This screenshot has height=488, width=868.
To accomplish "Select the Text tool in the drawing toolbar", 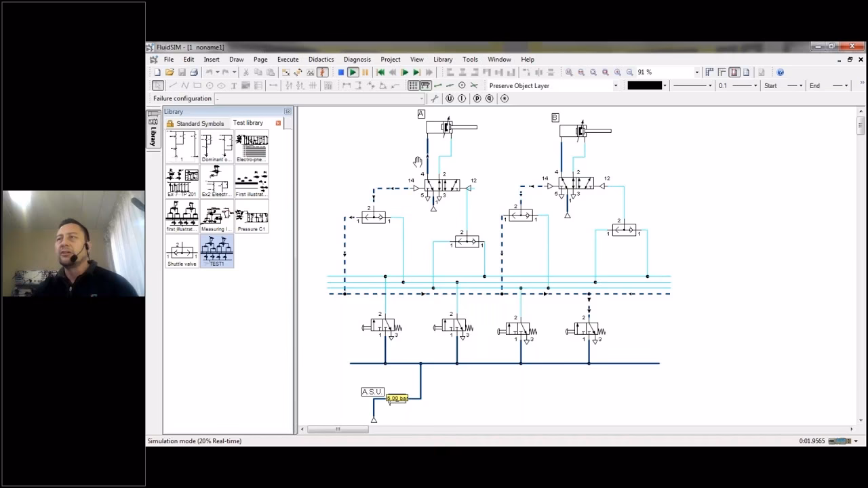I will click(x=234, y=85).
